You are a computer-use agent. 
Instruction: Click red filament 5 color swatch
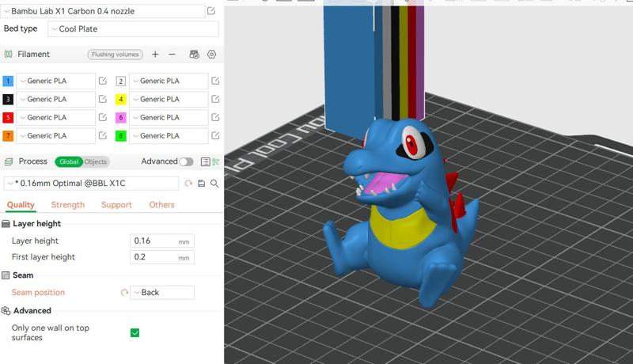[x=8, y=117]
